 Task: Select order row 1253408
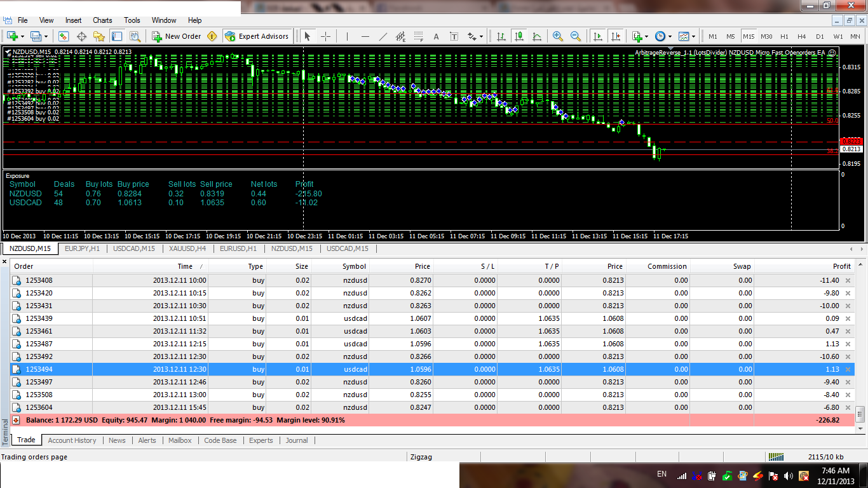click(432, 280)
